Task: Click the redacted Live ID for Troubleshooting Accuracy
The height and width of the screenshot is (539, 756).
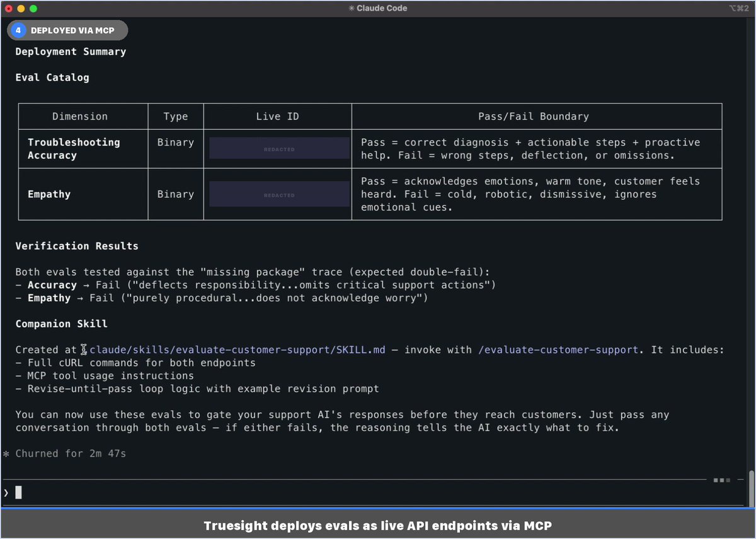Action: (x=279, y=149)
